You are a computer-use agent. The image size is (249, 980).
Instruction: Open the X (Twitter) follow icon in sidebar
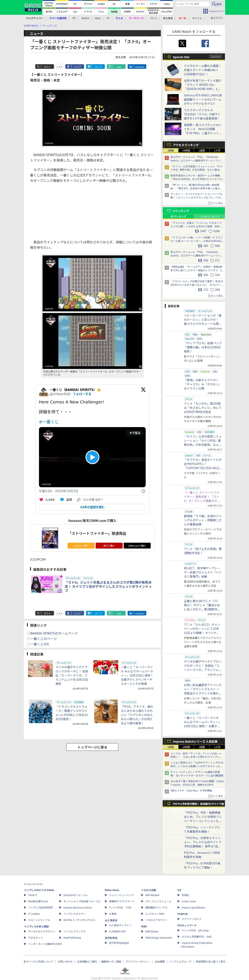(182, 43)
